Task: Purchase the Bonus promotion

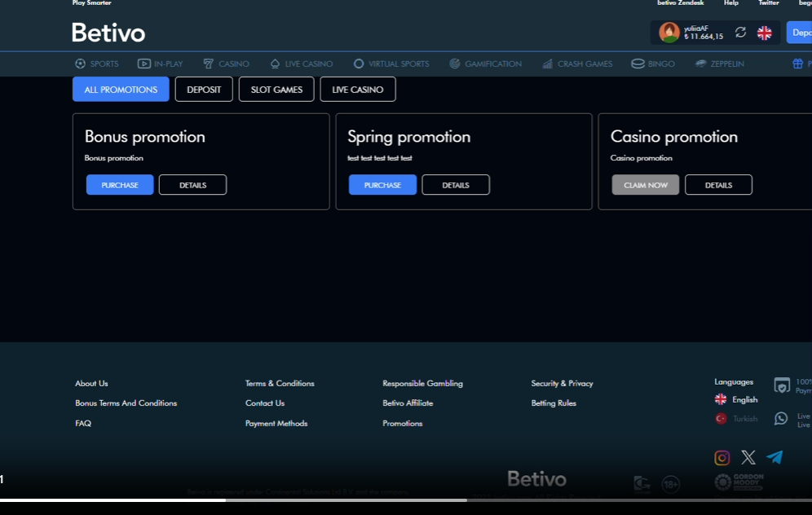Action: (120, 185)
